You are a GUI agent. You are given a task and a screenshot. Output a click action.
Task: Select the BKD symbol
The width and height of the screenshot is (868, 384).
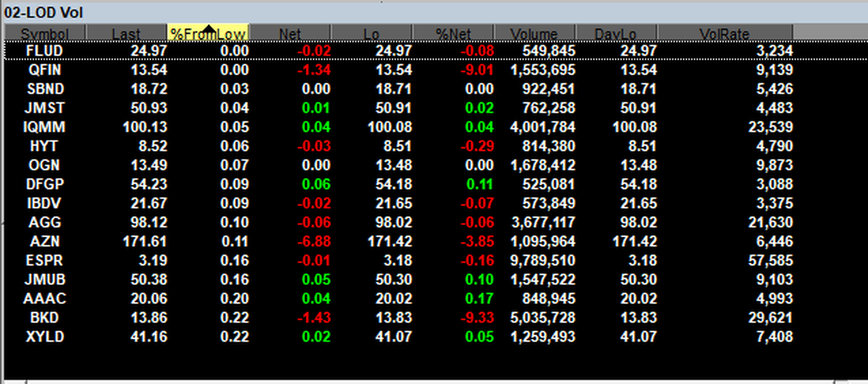coord(45,317)
